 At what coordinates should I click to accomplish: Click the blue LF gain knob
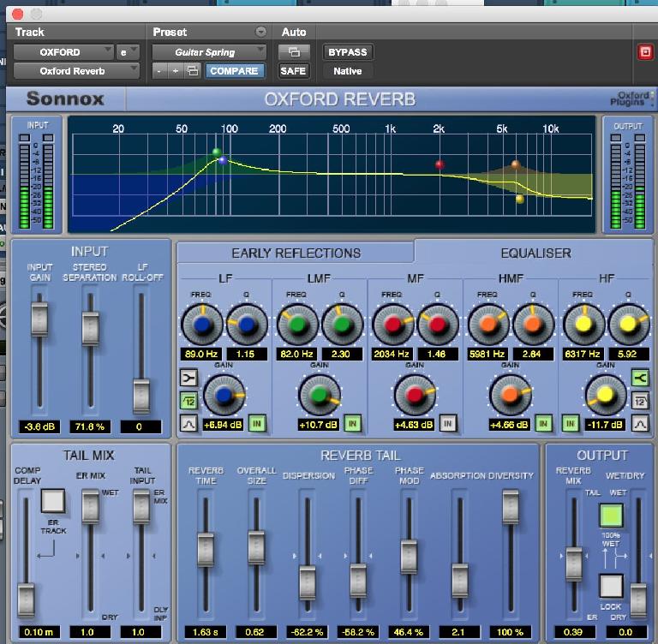pyautogui.click(x=224, y=395)
